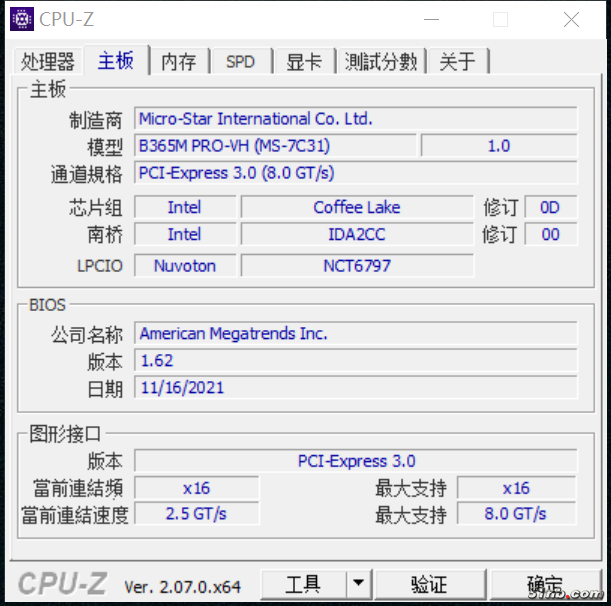Click the 當前連结速度 label
Screen dimensions: 611x606
(x=75, y=515)
